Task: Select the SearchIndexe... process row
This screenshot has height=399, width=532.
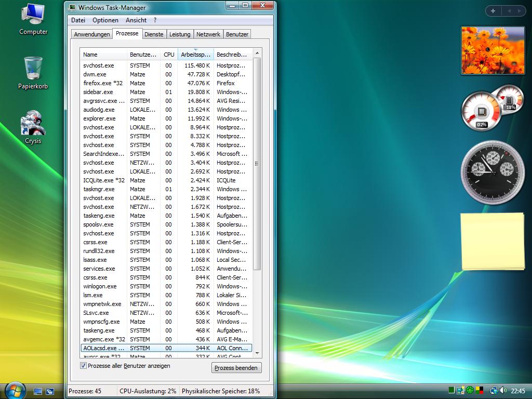Action: [x=166, y=154]
